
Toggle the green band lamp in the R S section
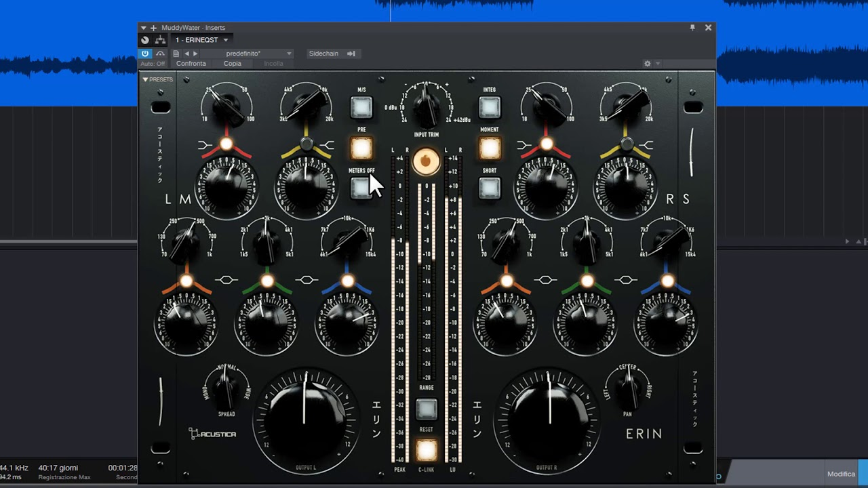(587, 281)
